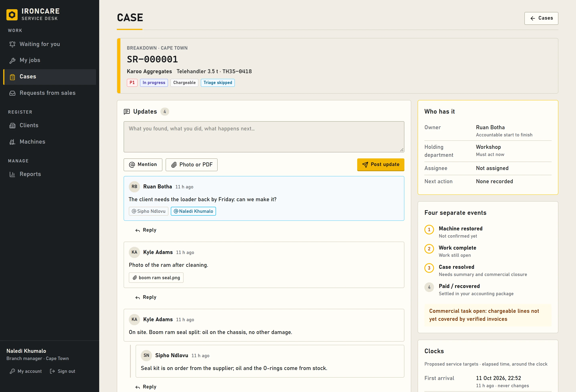Click the owner name Ruan Botha in Who has it
This screenshot has height=392, width=576.
(x=490, y=127)
